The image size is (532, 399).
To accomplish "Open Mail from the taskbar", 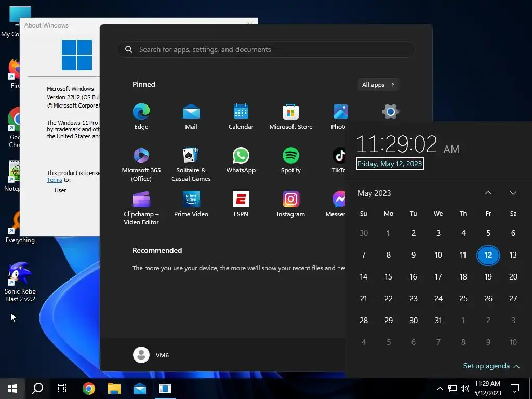I will tap(139, 389).
